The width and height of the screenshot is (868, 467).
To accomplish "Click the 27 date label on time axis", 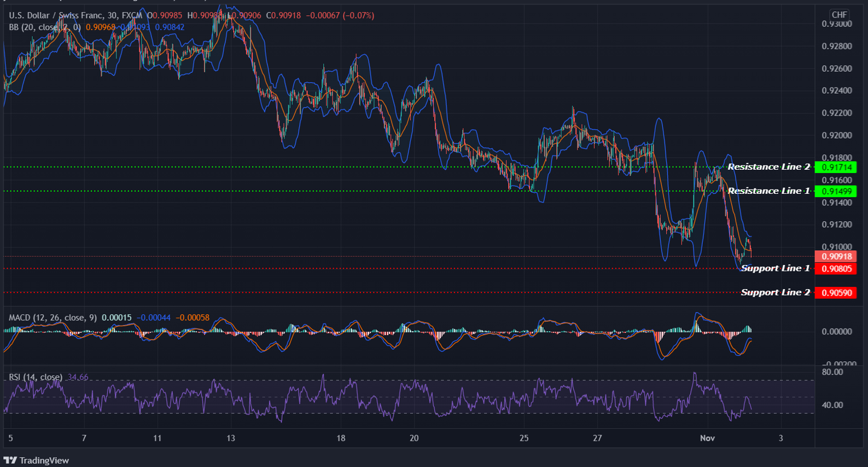I will 597,438.
